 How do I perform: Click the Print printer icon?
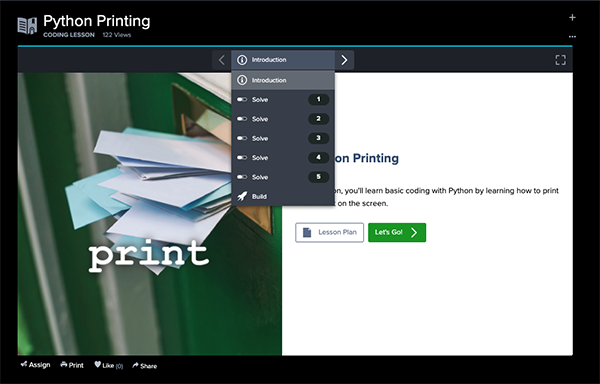(64, 364)
